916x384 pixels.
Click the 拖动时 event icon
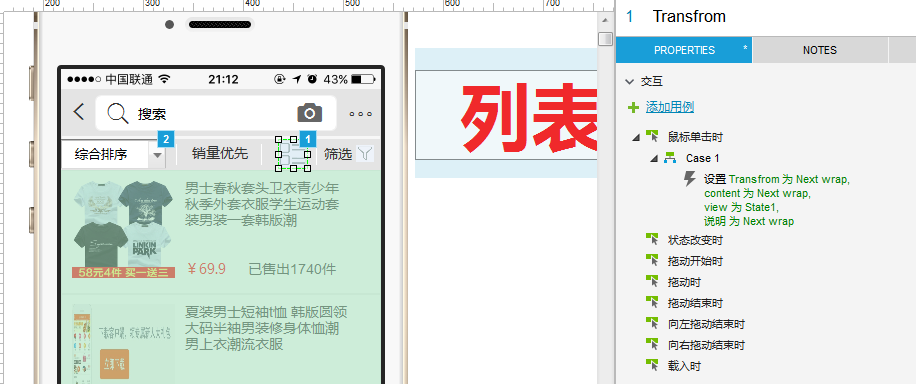(x=652, y=282)
